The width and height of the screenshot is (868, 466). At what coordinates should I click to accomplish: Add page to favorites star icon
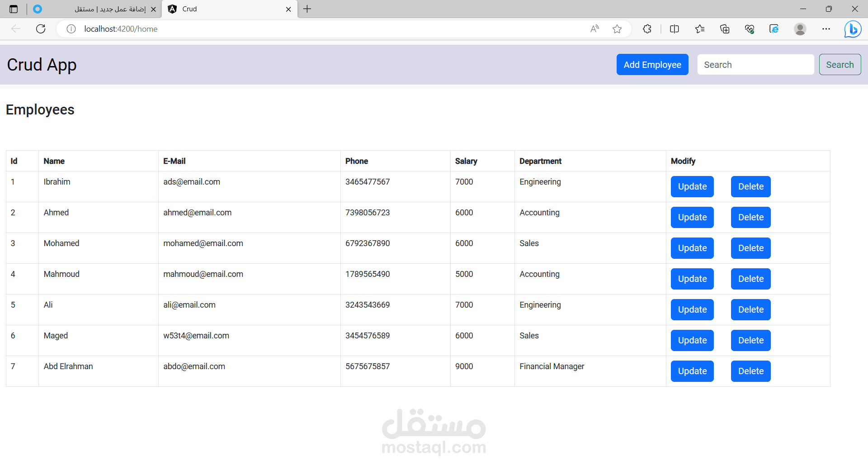click(617, 29)
